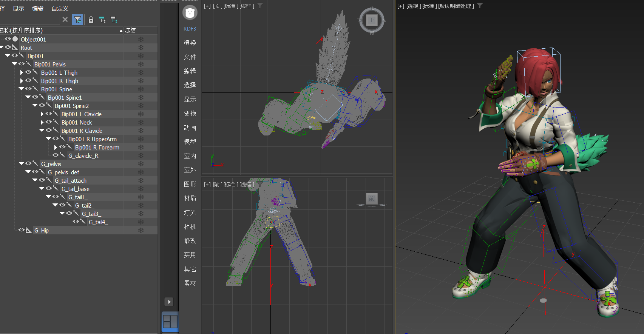The height and width of the screenshot is (334, 644).
Task: Click the side panel play arrow button
Action: pos(169,302)
